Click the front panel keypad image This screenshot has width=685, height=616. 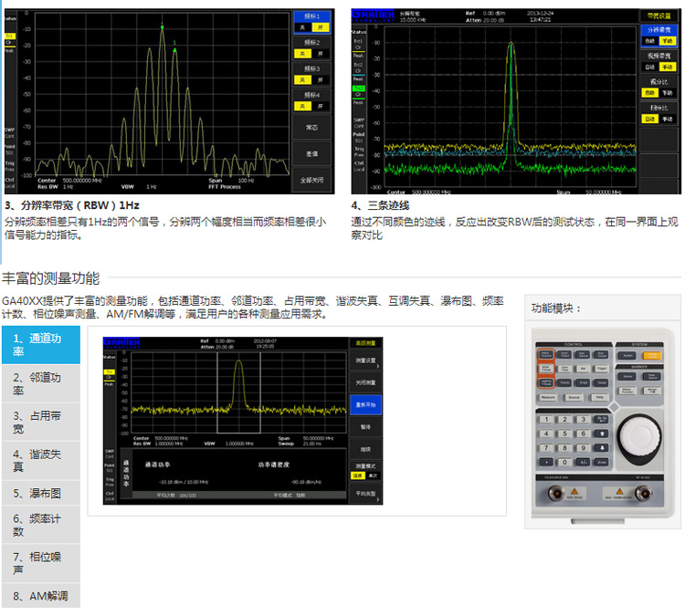(606, 423)
